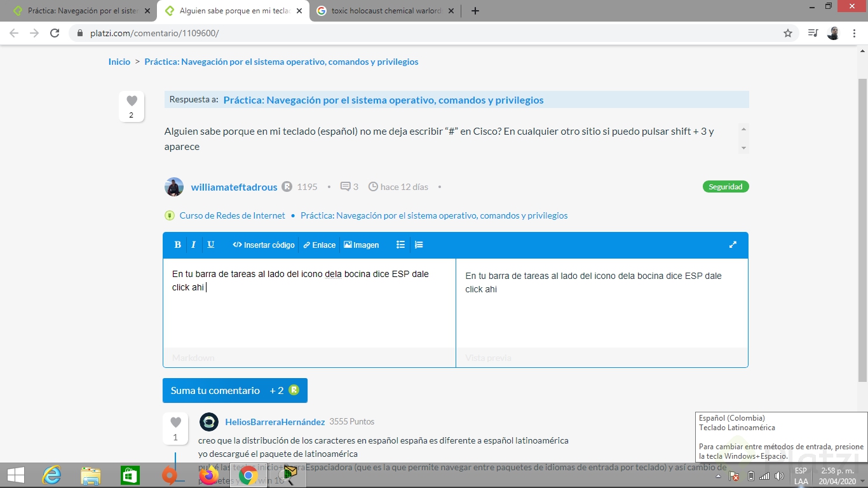Screen dimensions: 868x488
Task: Like the question with heart icon showing 2
Action: point(132,101)
